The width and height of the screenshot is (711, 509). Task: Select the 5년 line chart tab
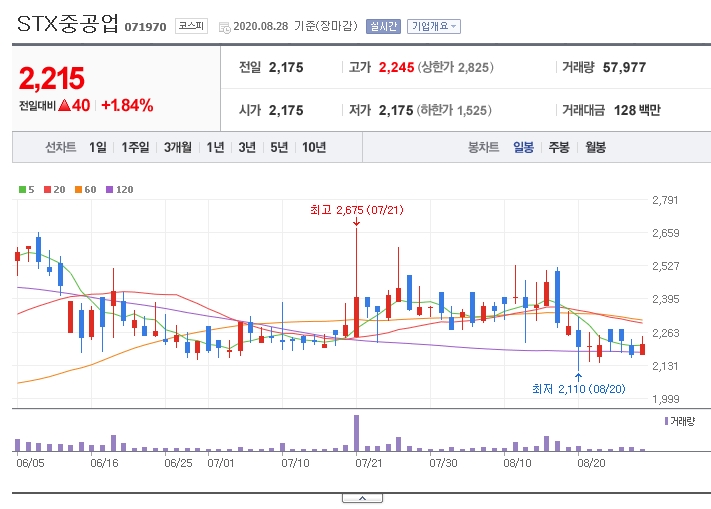pyautogui.click(x=279, y=147)
